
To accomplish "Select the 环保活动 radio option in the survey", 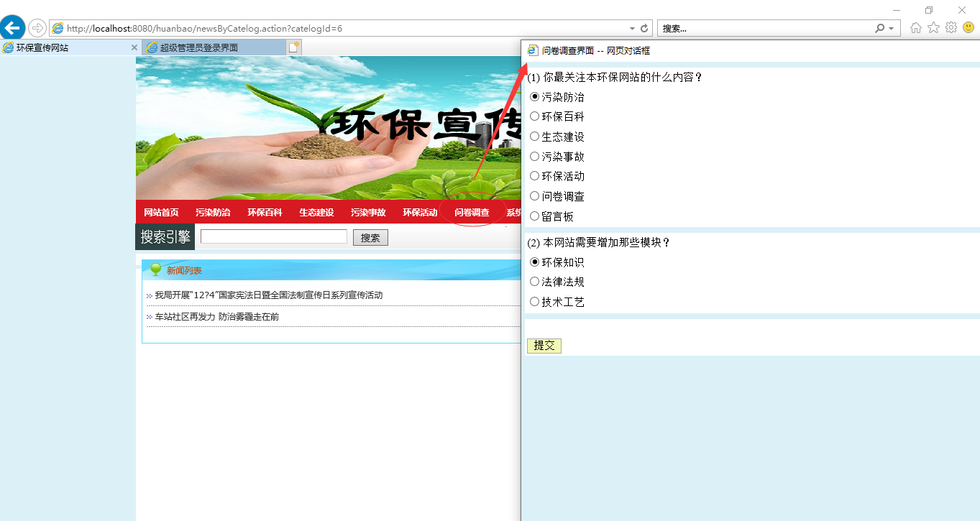I will coord(534,176).
